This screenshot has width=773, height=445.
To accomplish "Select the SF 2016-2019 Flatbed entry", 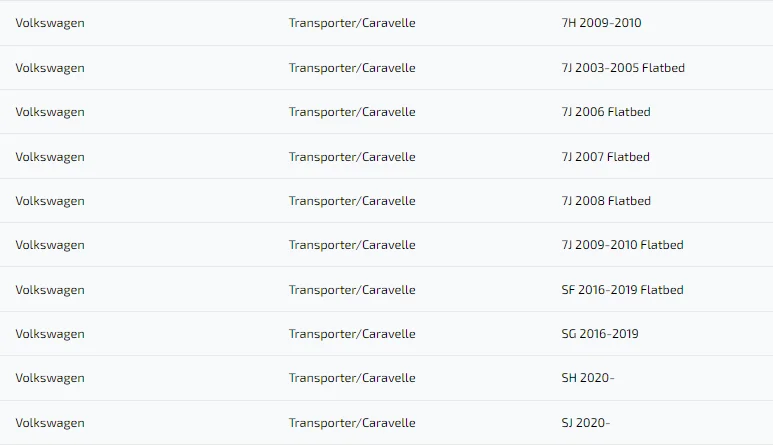I will tap(622, 290).
